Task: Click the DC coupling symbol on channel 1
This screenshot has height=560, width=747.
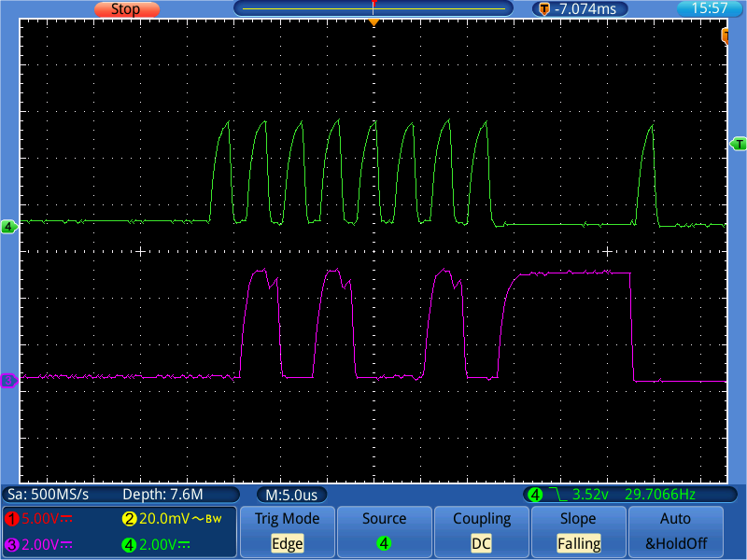Action: tap(66, 519)
